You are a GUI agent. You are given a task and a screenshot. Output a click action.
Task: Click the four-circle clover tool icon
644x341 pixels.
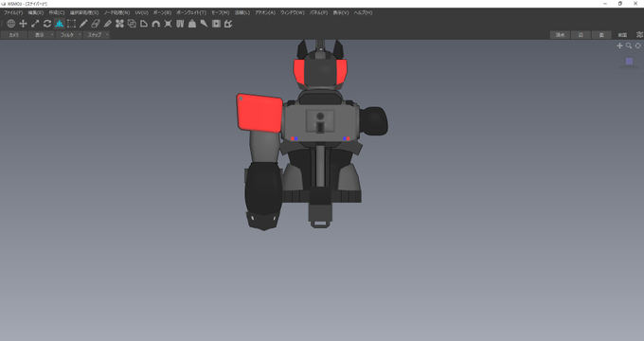point(119,24)
